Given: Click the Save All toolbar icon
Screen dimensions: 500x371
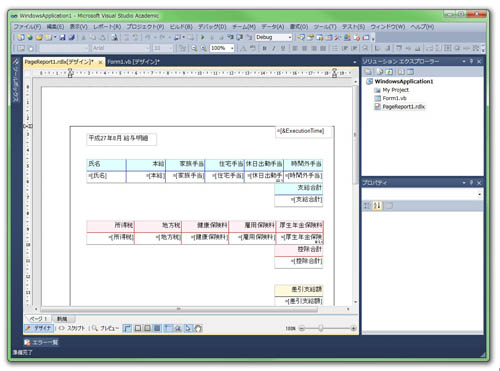Looking at the screenshot, I should point(71,37).
